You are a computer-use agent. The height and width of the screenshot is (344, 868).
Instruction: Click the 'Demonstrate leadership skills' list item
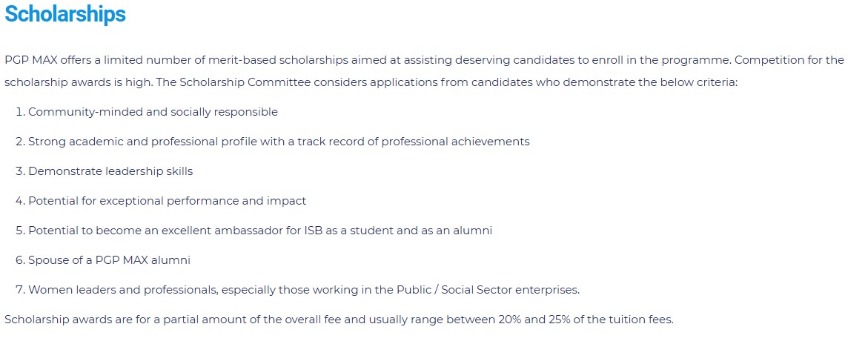[x=110, y=171]
